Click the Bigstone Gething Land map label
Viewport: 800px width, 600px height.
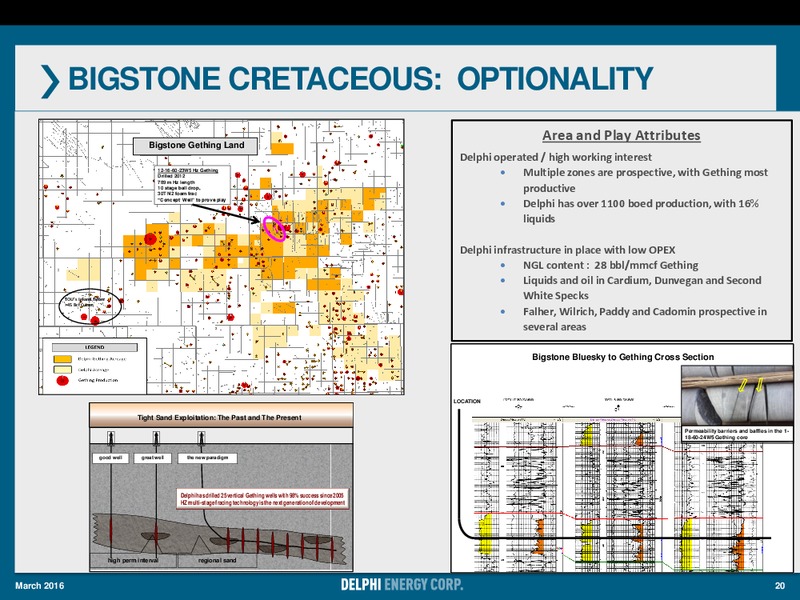196,145
